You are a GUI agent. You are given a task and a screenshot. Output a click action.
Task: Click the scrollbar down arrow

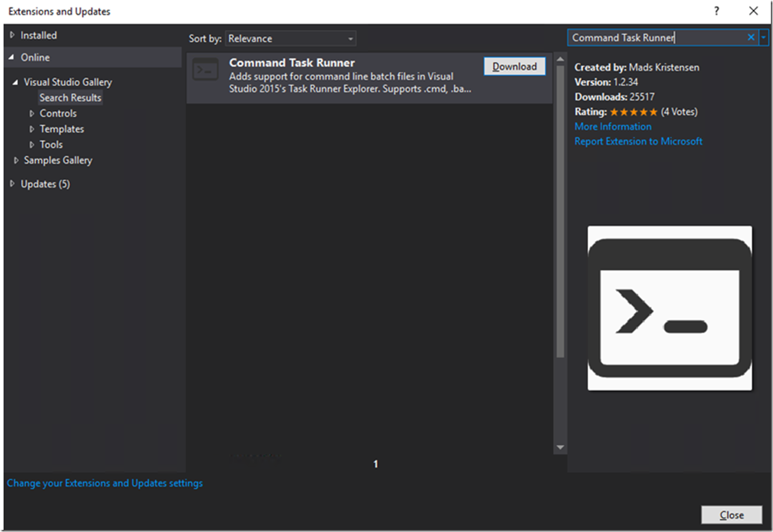(560, 447)
